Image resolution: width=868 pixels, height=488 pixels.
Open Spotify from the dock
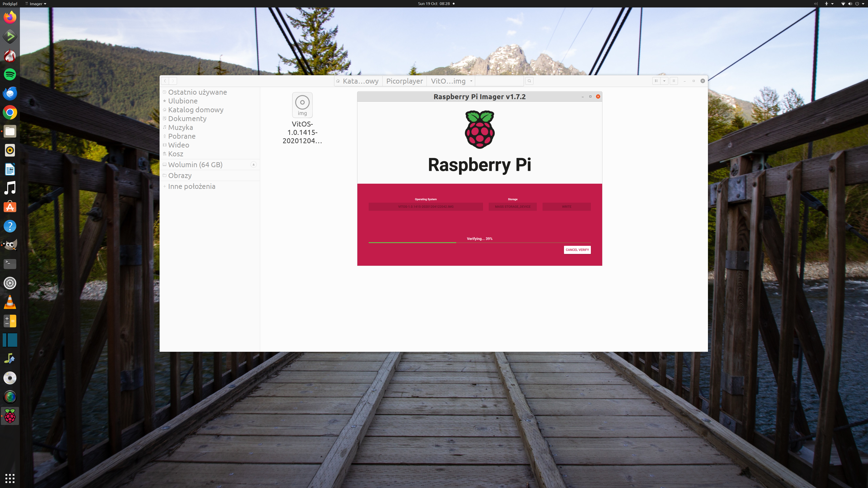pos(10,74)
